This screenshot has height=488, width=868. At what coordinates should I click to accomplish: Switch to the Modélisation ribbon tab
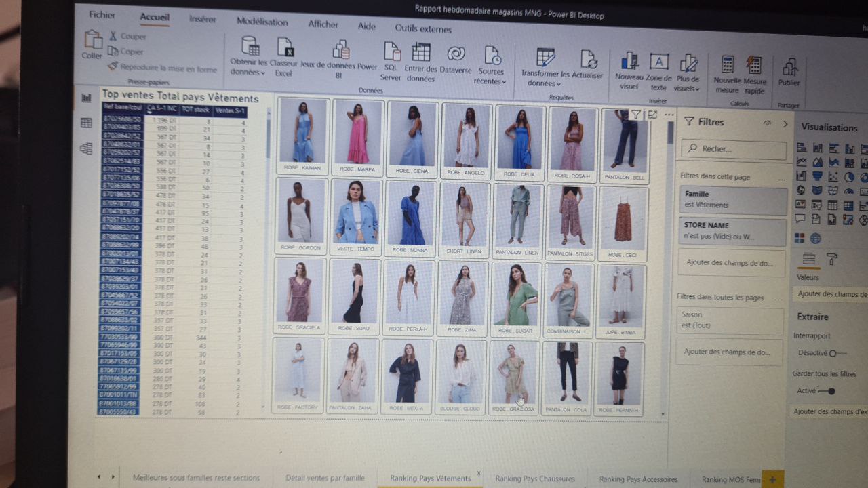pos(262,21)
